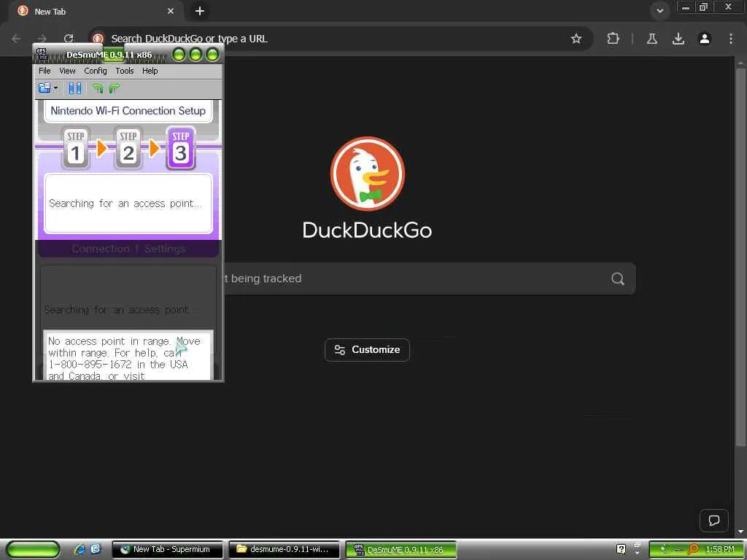Open a new browser tab with plus
747x560 pixels.
[x=200, y=11]
